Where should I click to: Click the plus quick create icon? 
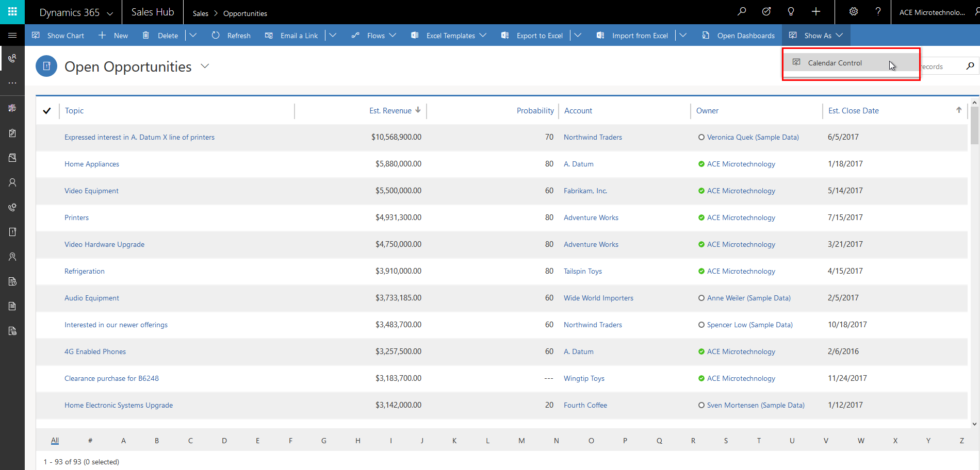(816, 12)
